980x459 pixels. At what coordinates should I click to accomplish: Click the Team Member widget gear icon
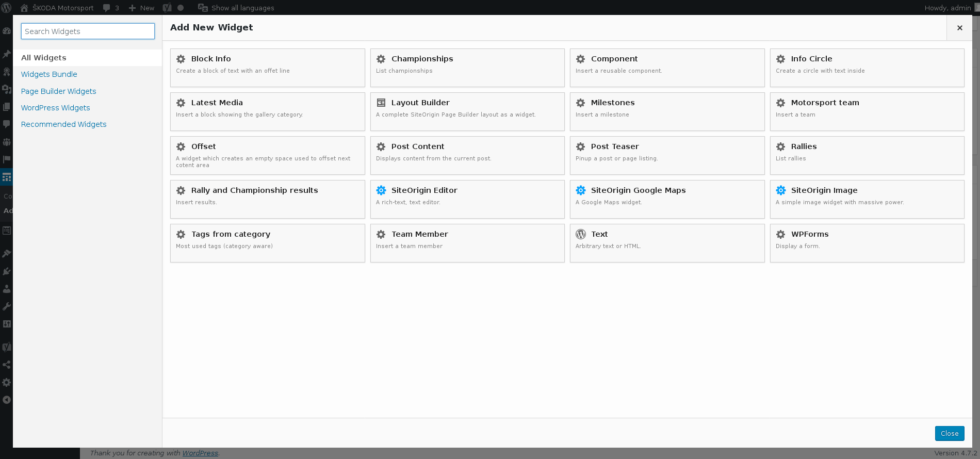[381, 234]
